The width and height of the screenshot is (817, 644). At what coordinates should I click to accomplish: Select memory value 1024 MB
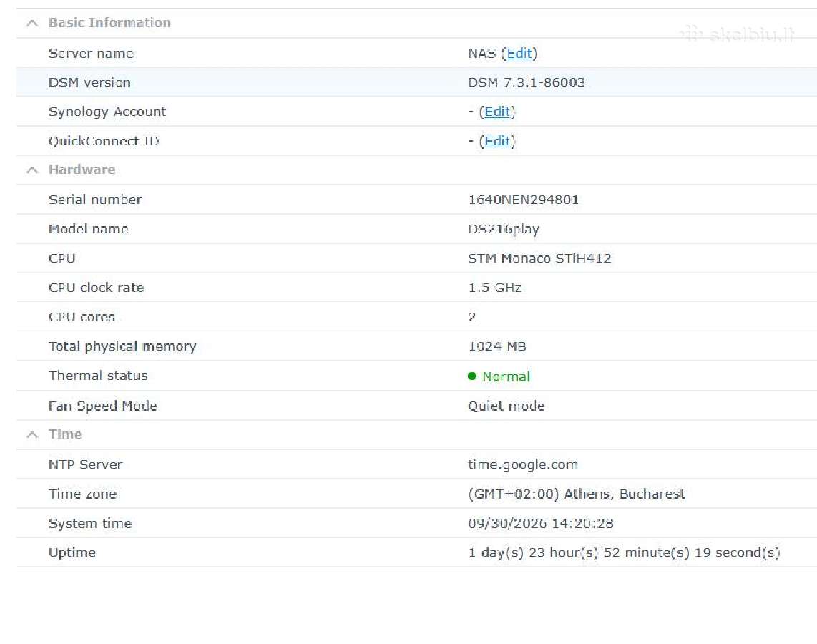(497, 346)
